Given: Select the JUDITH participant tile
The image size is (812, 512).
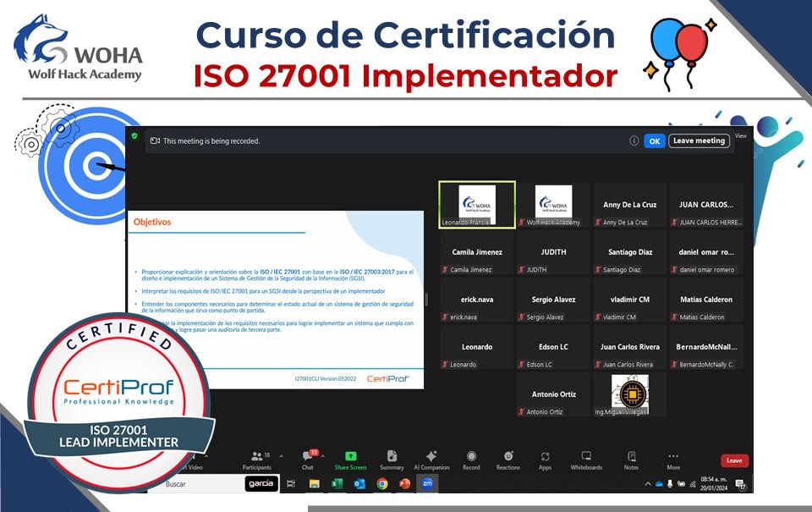Looking at the screenshot, I should (553, 253).
